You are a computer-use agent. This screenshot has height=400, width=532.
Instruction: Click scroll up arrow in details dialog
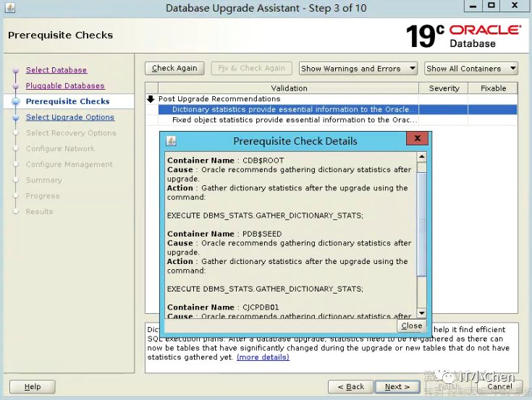click(x=421, y=157)
